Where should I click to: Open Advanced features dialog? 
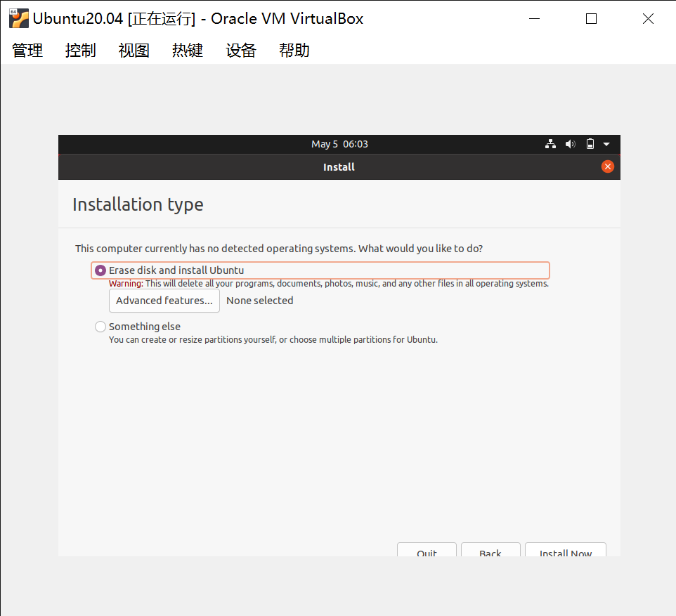[164, 301]
